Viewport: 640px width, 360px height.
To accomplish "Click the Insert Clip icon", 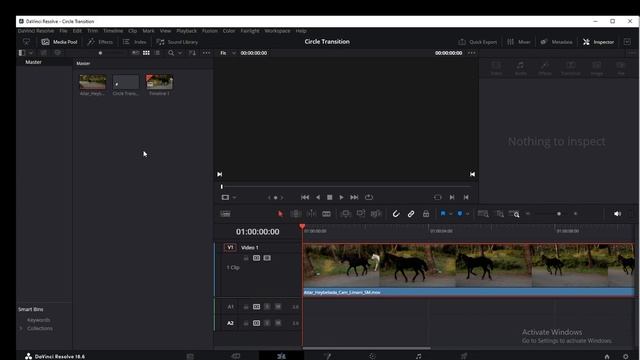I will [x=345, y=213].
